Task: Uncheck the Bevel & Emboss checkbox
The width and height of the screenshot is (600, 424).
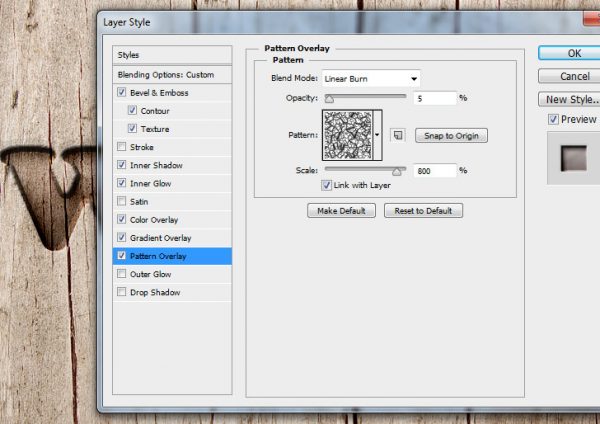Action: click(x=122, y=93)
